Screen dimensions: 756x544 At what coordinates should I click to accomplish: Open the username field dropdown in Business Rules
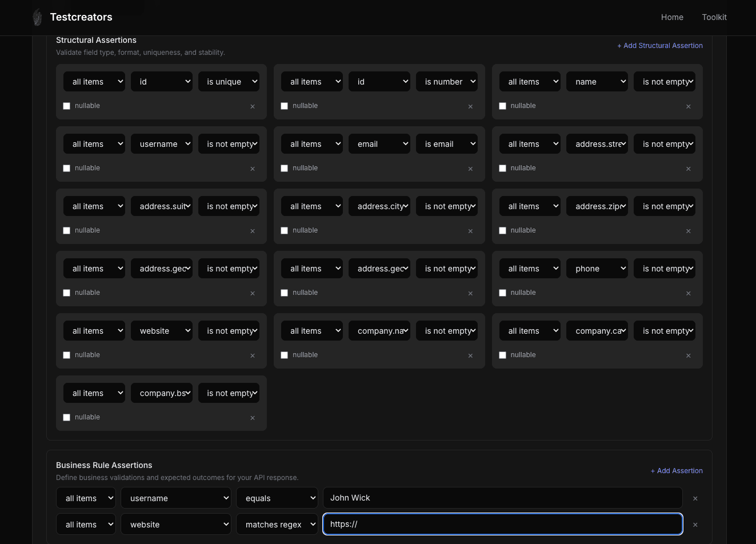point(175,498)
